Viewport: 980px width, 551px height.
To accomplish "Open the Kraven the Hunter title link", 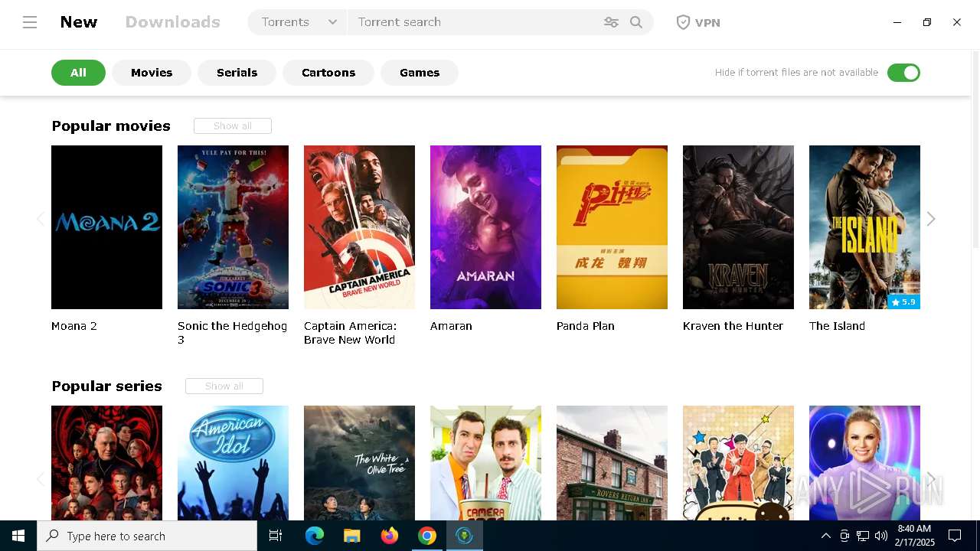I will click(x=733, y=326).
